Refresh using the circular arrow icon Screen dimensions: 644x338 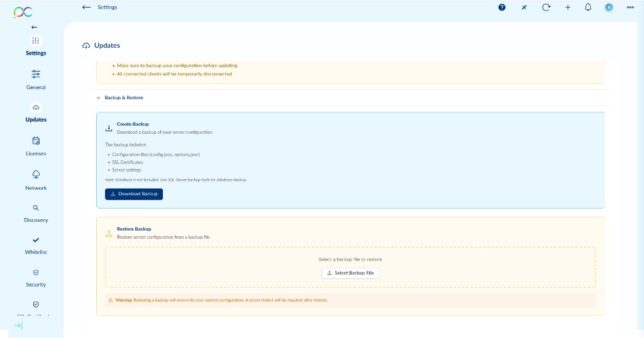coord(546,7)
